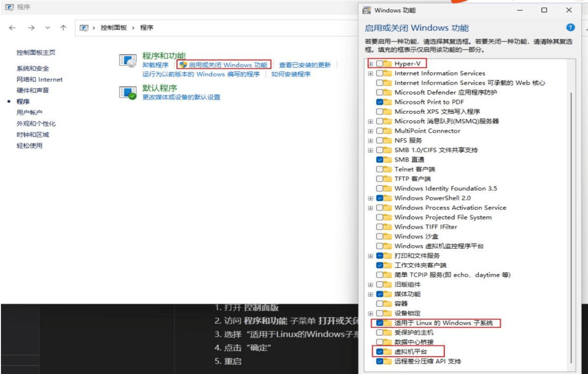Viewport: 588px width, 374px height.
Task: Open 时钟和区域 category
Action: [x=33, y=135]
